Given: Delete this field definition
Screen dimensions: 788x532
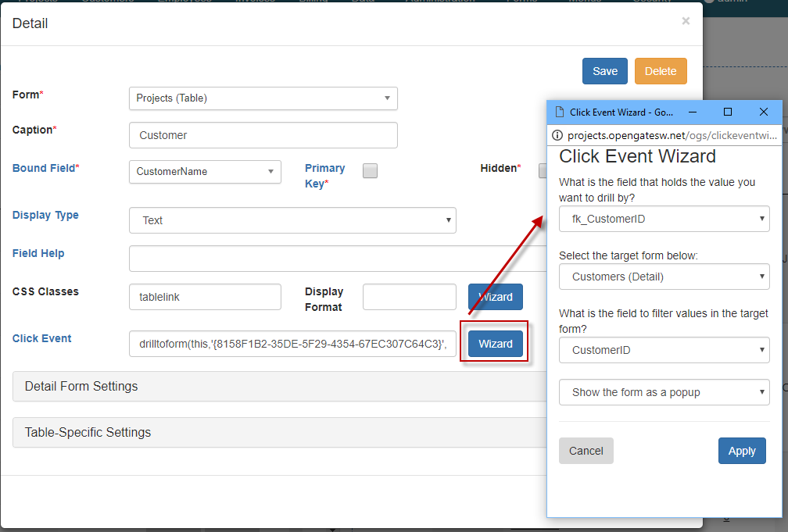Looking at the screenshot, I should pyautogui.click(x=661, y=70).
